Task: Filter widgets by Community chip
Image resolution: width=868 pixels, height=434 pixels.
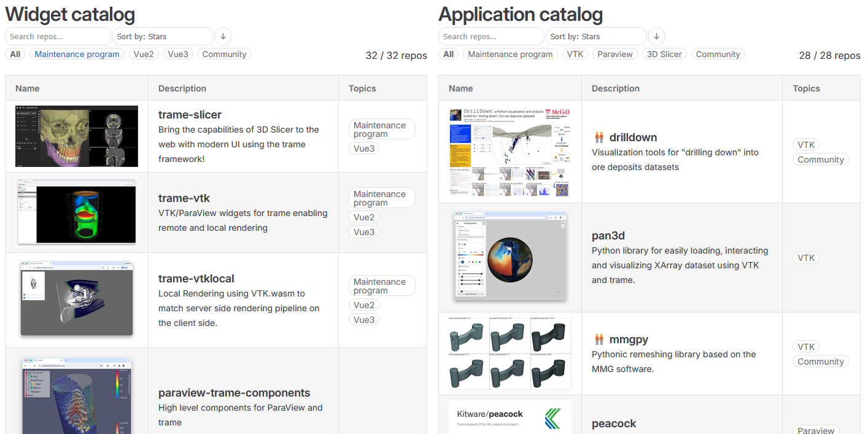Action: coord(224,54)
